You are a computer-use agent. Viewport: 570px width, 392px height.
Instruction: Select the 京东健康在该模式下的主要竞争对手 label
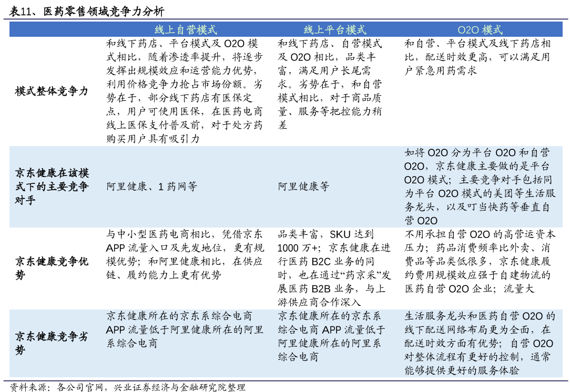coord(53,187)
